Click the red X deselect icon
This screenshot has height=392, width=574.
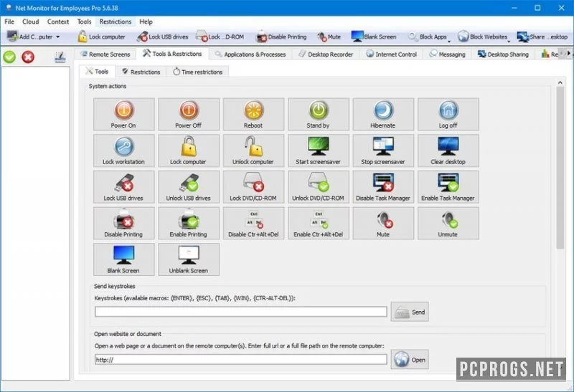click(x=28, y=57)
